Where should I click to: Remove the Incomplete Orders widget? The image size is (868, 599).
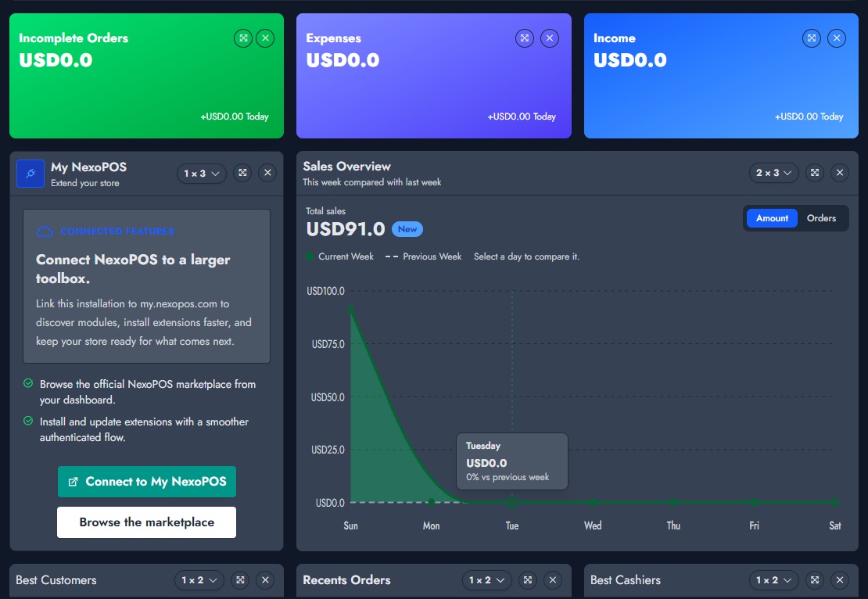[x=266, y=38]
